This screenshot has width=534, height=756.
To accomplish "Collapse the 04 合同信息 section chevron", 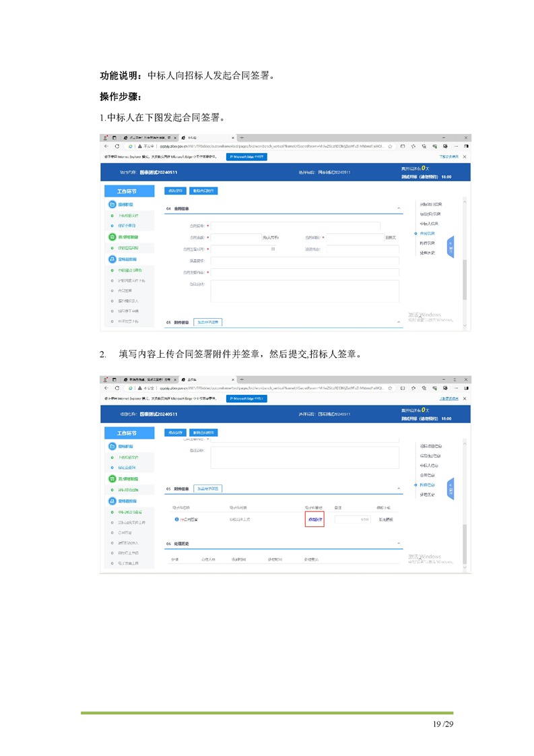I will (398, 208).
